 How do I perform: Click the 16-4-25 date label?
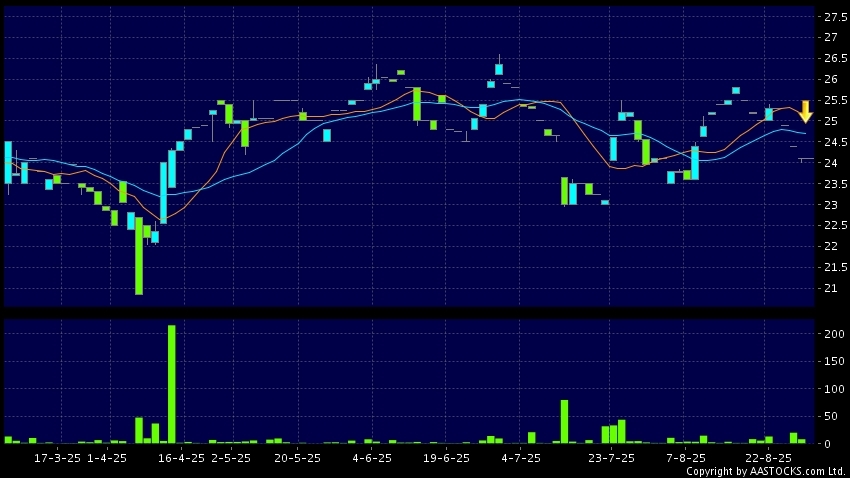coord(181,458)
